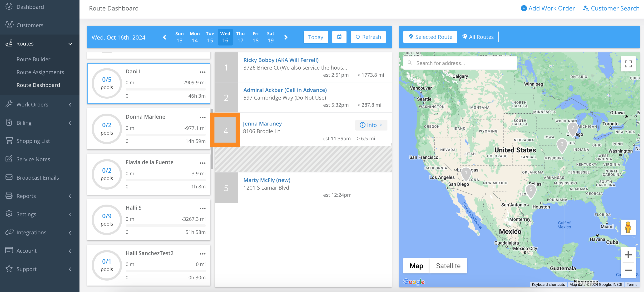Click the Settings gear icon
The height and width of the screenshot is (292, 644).
click(x=9, y=214)
